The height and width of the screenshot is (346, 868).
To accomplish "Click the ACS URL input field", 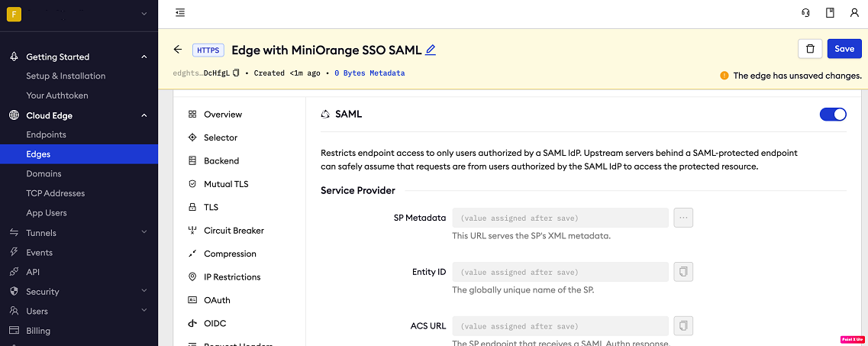I will (x=560, y=326).
